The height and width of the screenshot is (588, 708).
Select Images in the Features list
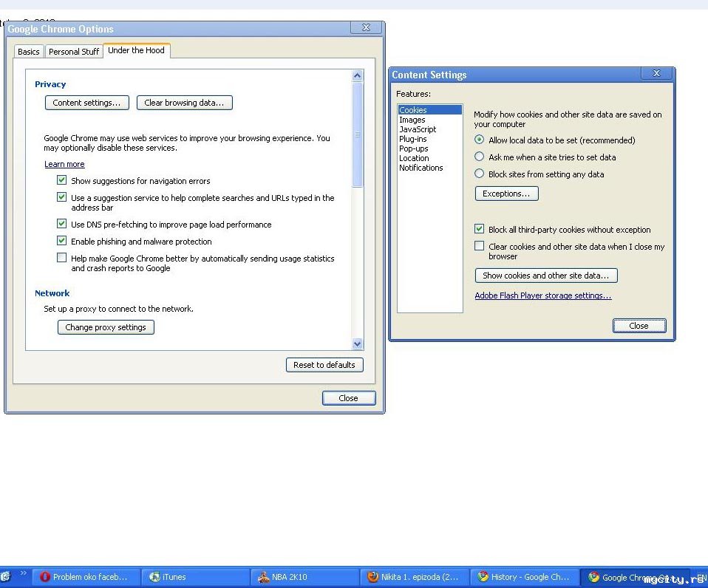point(429,120)
